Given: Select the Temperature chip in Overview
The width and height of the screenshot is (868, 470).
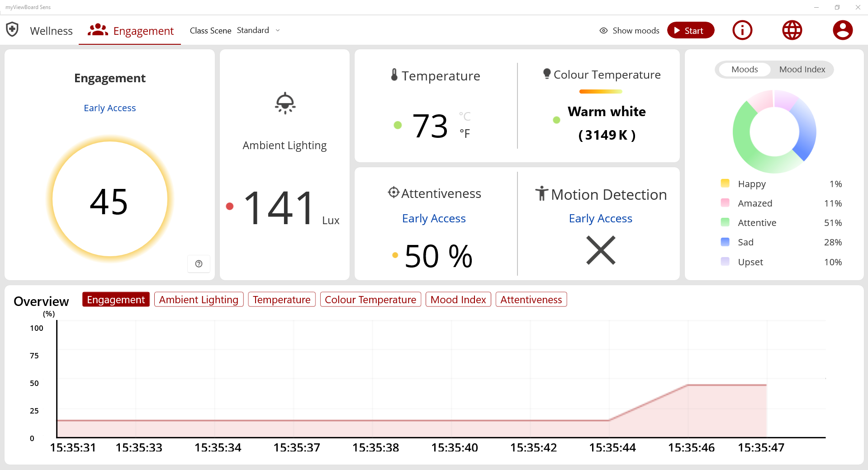Looking at the screenshot, I should [281, 299].
